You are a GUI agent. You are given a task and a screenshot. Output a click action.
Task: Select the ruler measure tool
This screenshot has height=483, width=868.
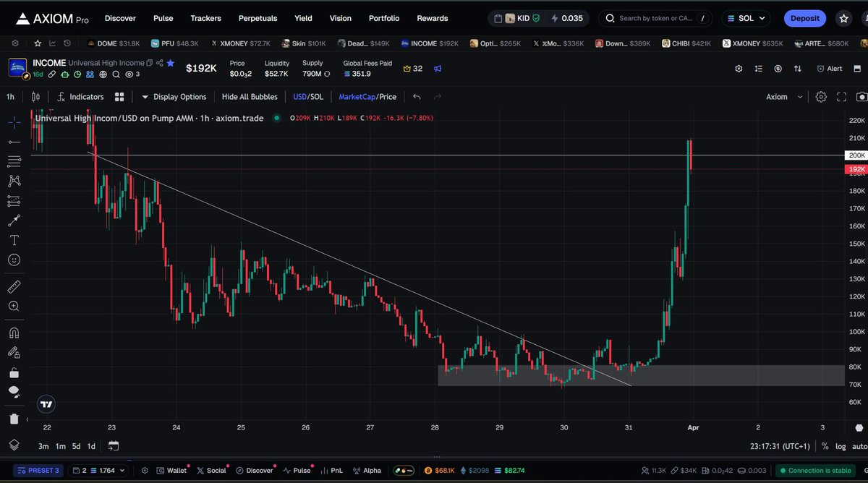click(x=14, y=287)
